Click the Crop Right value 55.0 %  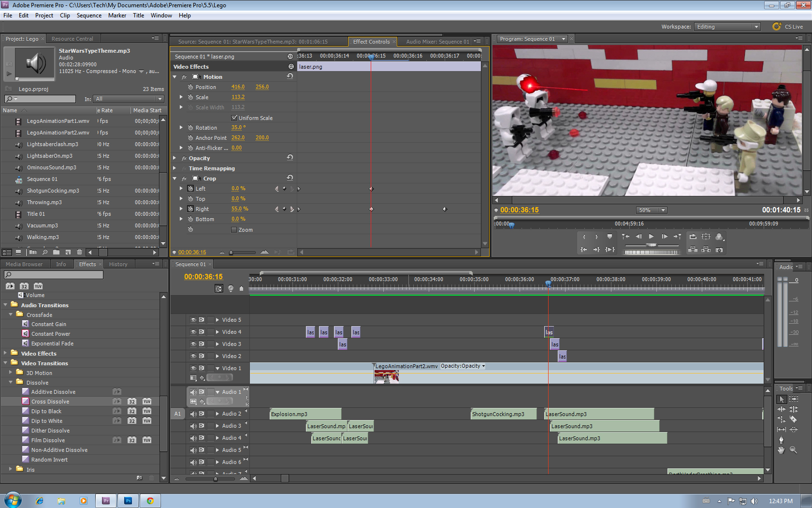(x=240, y=209)
